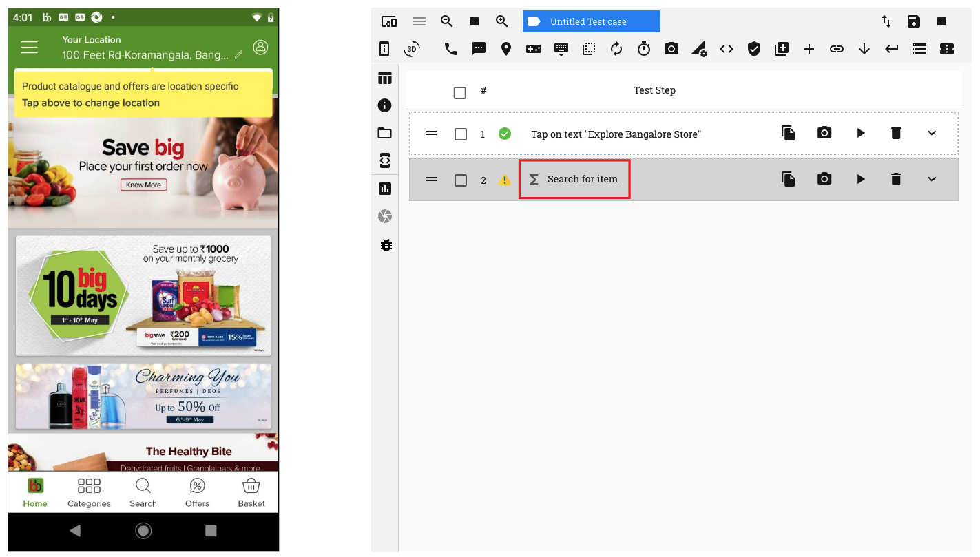Expand the chevron on Search for item row
The width and height of the screenshot is (980, 557).
click(932, 179)
